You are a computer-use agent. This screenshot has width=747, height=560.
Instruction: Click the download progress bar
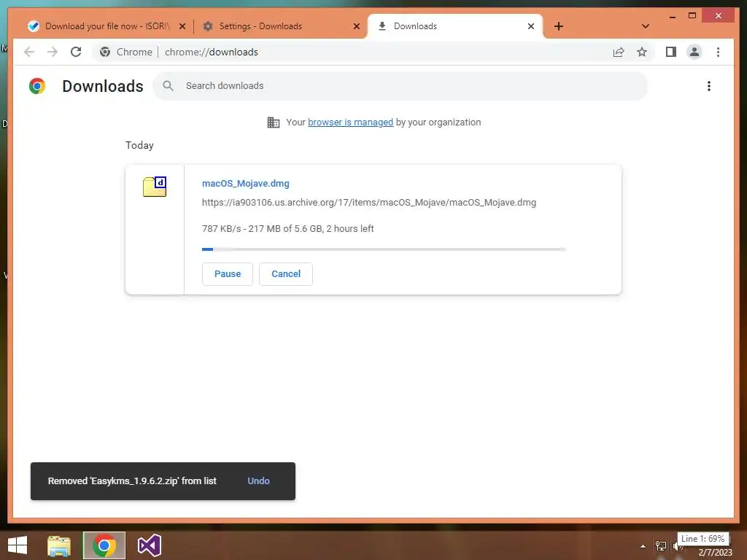(x=384, y=249)
